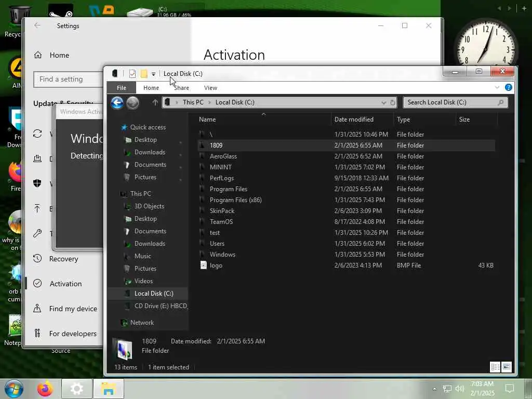Click Windows Update sync icon in Settings
The image size is (532, 399).
coord(37,134)
